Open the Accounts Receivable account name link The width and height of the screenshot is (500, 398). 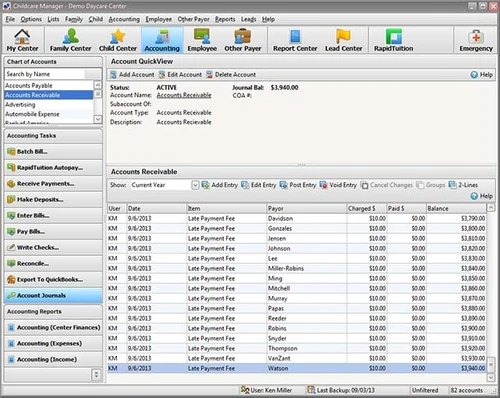point(184,95)
